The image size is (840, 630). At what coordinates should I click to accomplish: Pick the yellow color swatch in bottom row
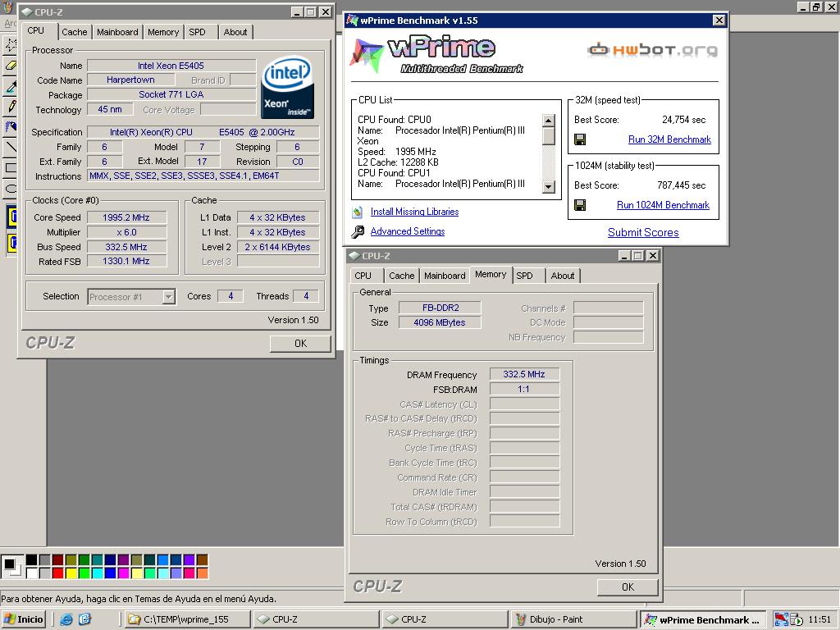[x=71, y=573]
